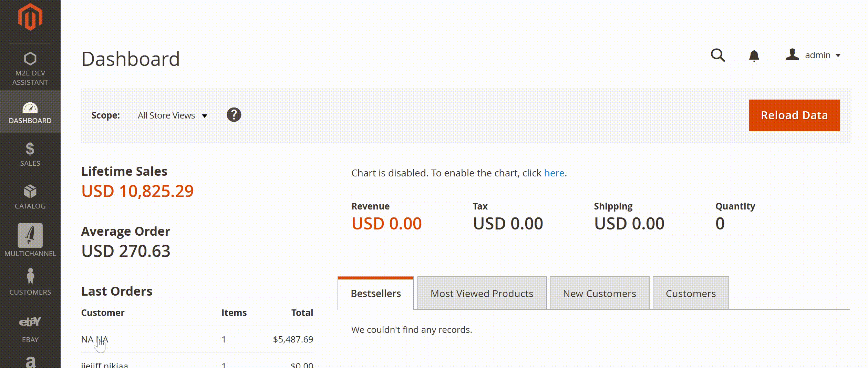This screenshot has width=868, height=368.
Task: Click the Magento logo icon
Action: [x=30, y=17]
